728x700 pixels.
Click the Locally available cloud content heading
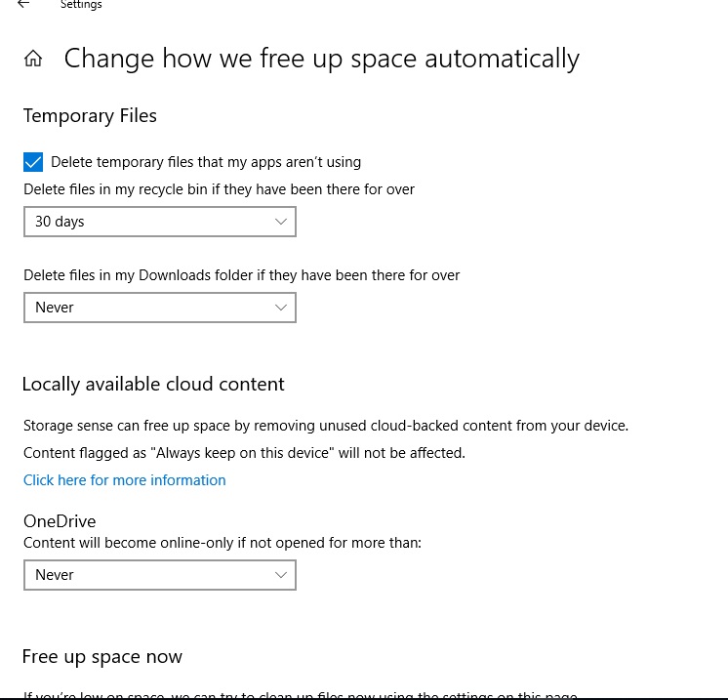point(153,385)
